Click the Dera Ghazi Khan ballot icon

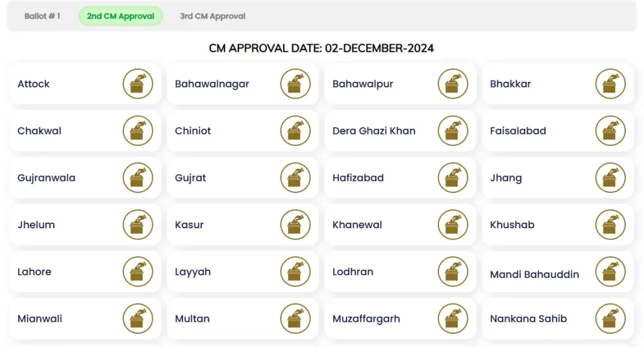coord(453,131)
